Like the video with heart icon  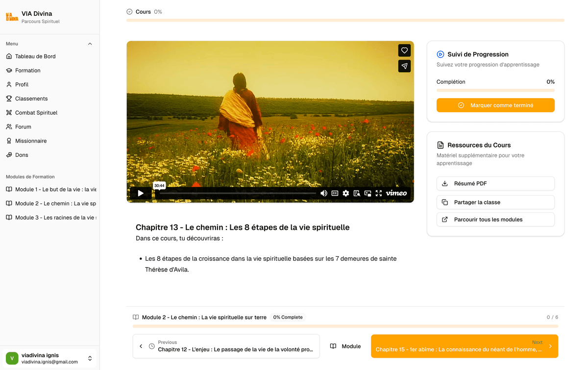[404, 50]
